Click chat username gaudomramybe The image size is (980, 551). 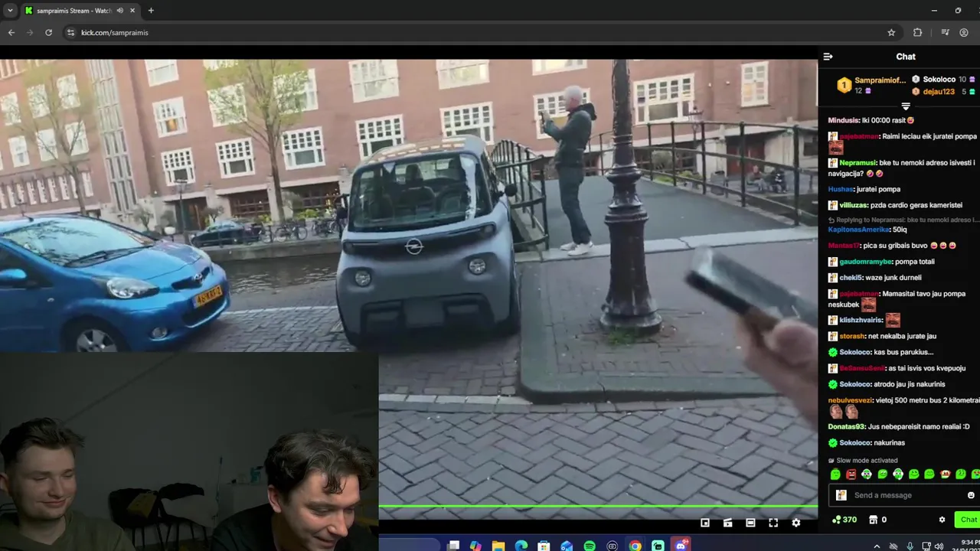coord(865,262)
